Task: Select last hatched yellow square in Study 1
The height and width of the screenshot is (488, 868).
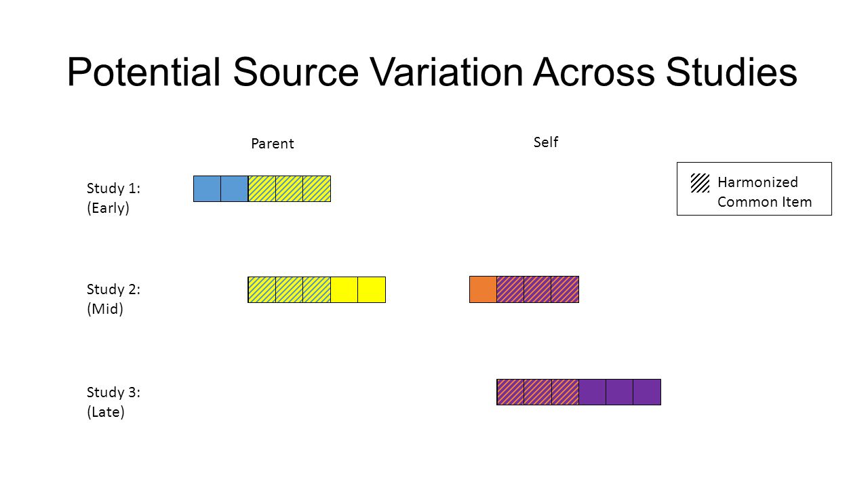Action: (317, 188)
